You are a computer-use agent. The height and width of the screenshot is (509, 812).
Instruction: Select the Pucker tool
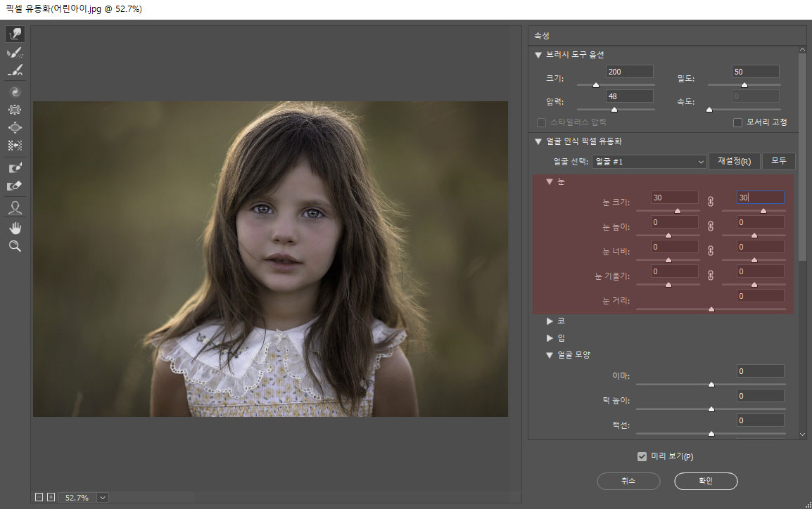tap(15, 110)
